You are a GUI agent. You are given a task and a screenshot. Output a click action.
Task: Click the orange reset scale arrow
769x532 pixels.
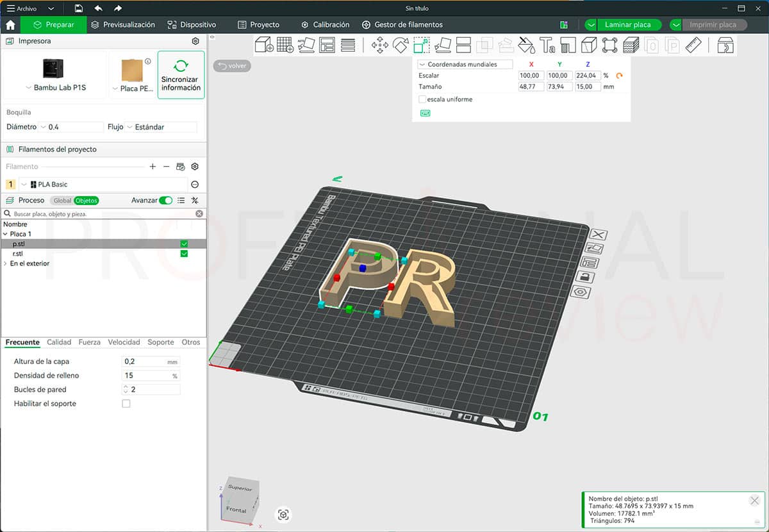tap(619, 76)
